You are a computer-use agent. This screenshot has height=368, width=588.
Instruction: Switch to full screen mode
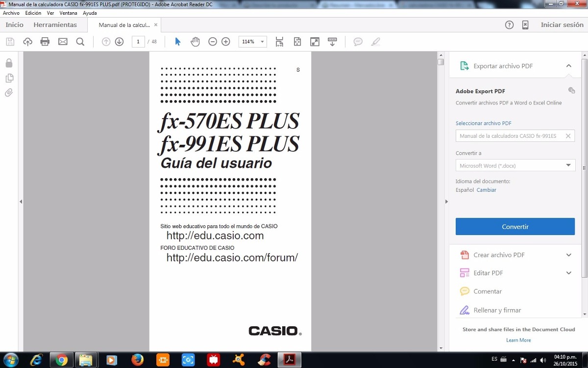(315, 42)
